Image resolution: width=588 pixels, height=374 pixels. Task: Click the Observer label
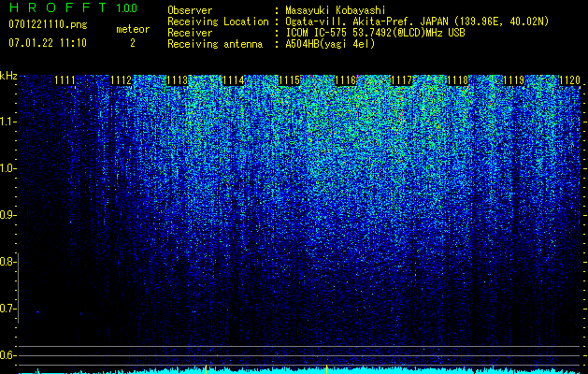click(190, 10)
